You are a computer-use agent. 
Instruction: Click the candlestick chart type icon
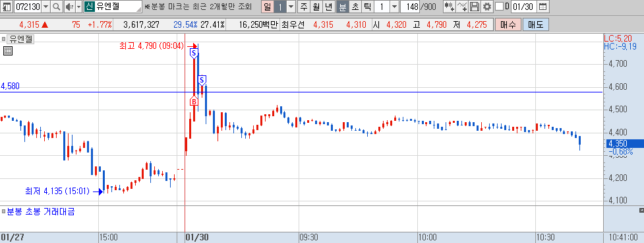(450, 7)
